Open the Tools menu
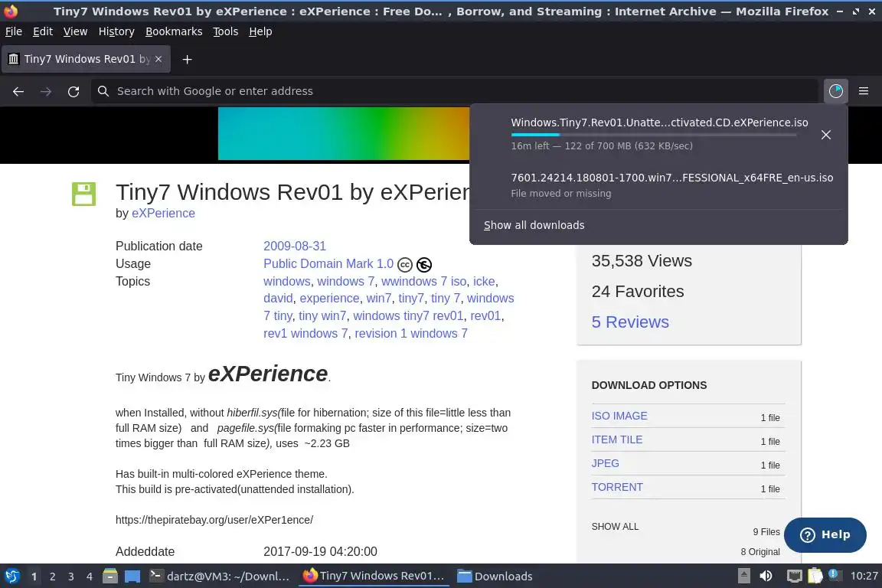This screenshot has height=588, width=882. [x=226, y=31]
